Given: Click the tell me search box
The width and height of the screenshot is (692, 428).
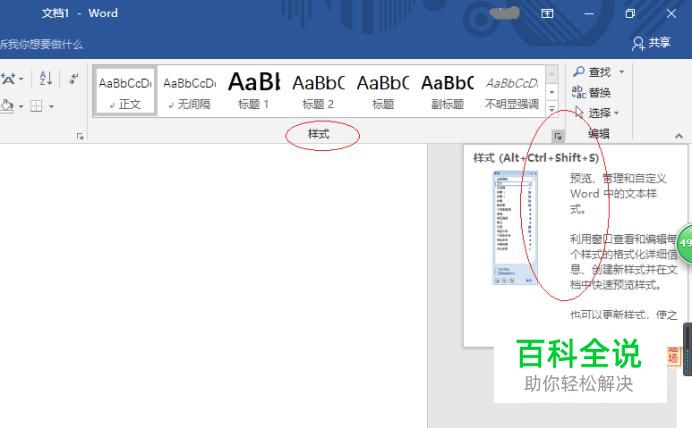Looking at the screenshot, I should tap(41, 44).
